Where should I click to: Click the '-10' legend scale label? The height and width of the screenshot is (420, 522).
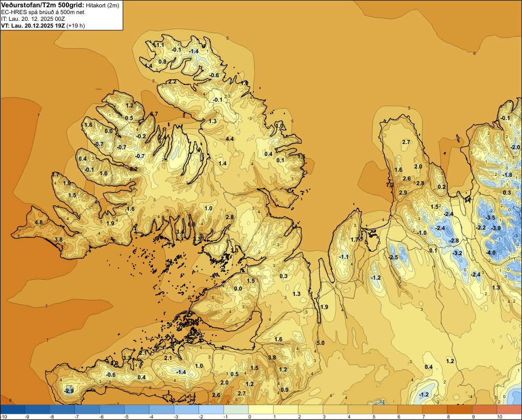pyautogui.click(x=4, y=417)
